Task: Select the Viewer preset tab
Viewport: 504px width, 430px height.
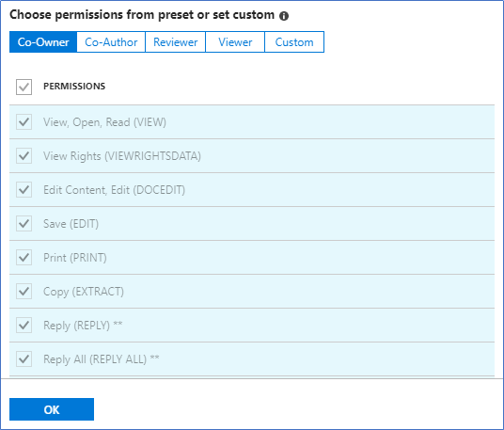Action: pyautogui.click(x=235, y=42)
